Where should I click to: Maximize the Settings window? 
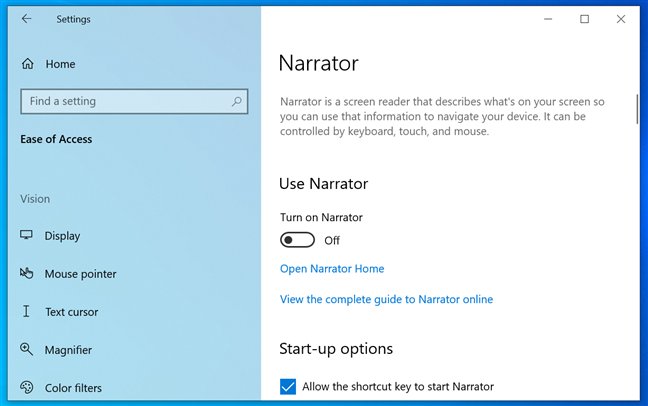click(x=584, y=19)
